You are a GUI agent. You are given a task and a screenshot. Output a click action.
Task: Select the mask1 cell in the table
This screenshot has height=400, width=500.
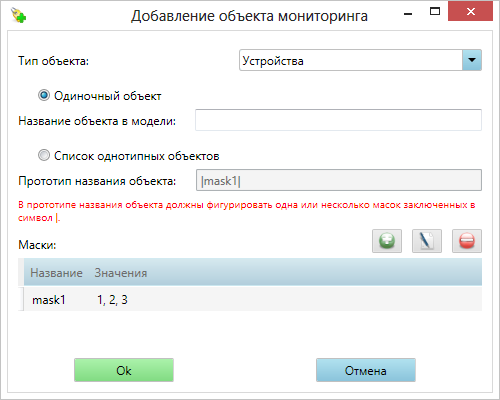tap(49, 300)
